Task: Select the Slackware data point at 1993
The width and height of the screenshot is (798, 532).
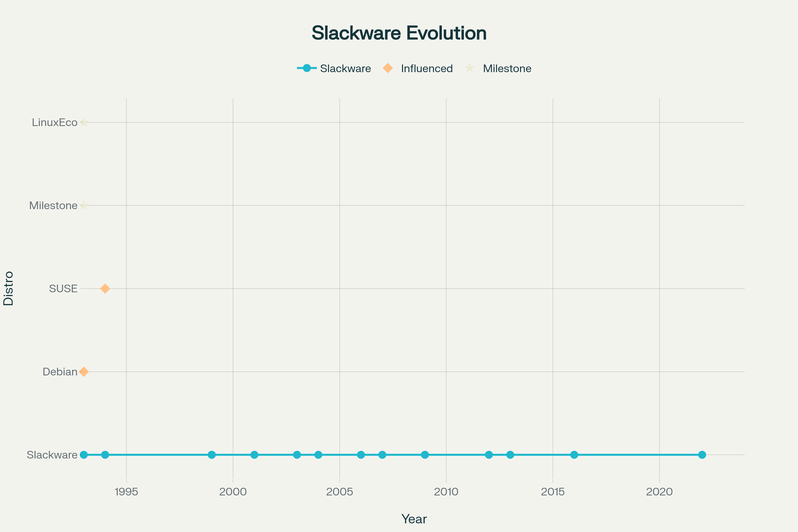Action: [84, 455]
